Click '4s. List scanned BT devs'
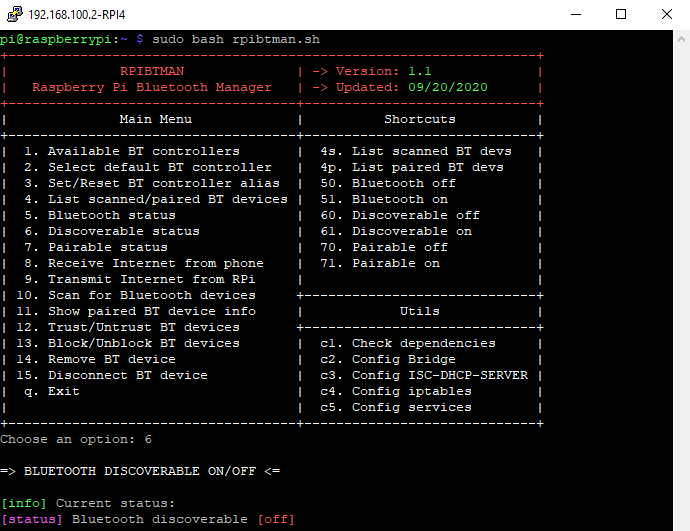690x531 pixels. 416,151
